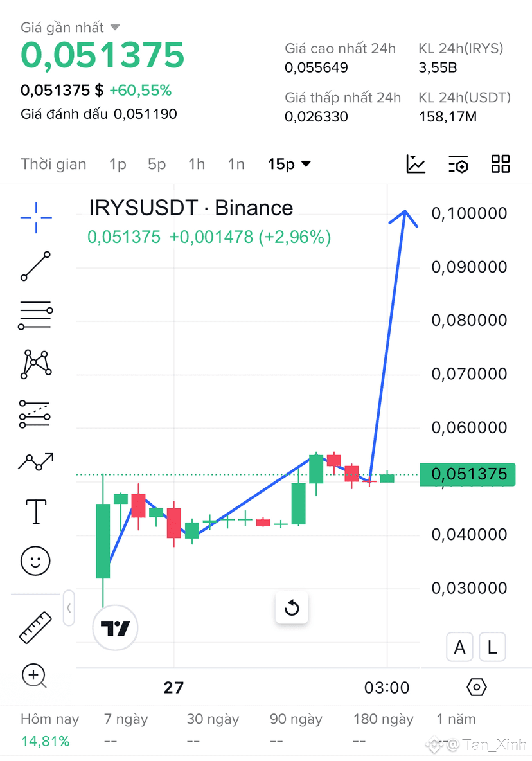Click the 0,100000 price axis label

[x=469, y=213]
